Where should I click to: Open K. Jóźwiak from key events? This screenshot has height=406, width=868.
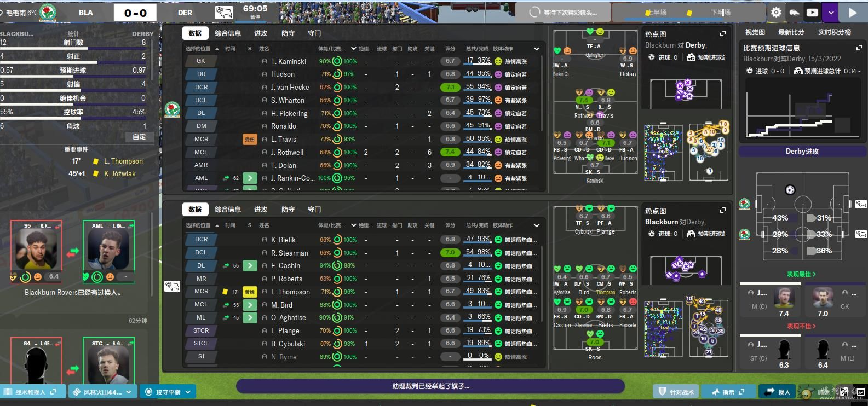(x=120, y=173)
